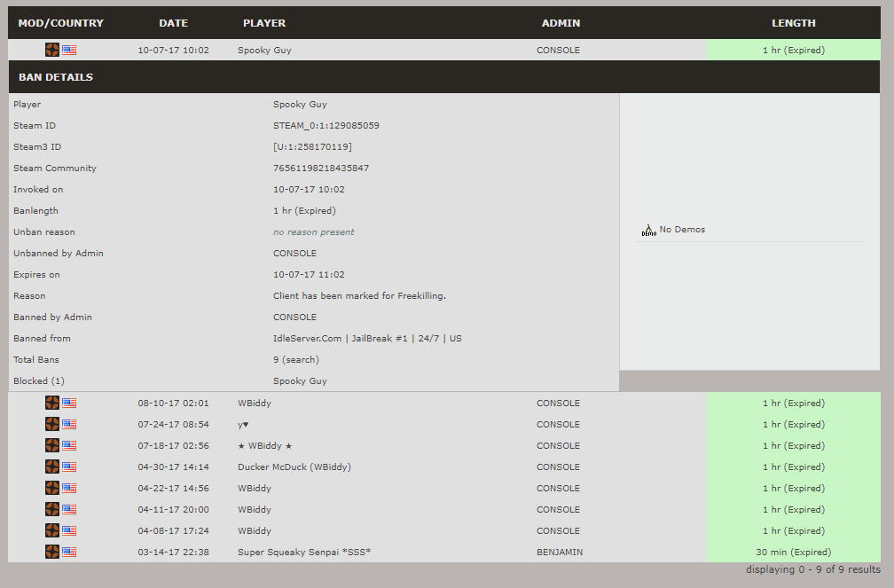
Task: Click US flag in 04-11-17 WBiddy row
Action: pos(69,509)
